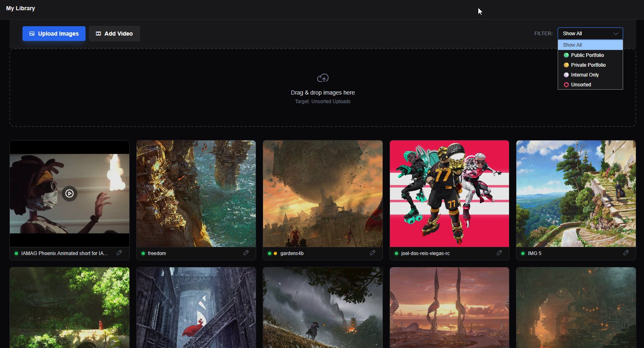
Task: Click the 'gardens4b' caption text
Action: click(x=292, y=253)
